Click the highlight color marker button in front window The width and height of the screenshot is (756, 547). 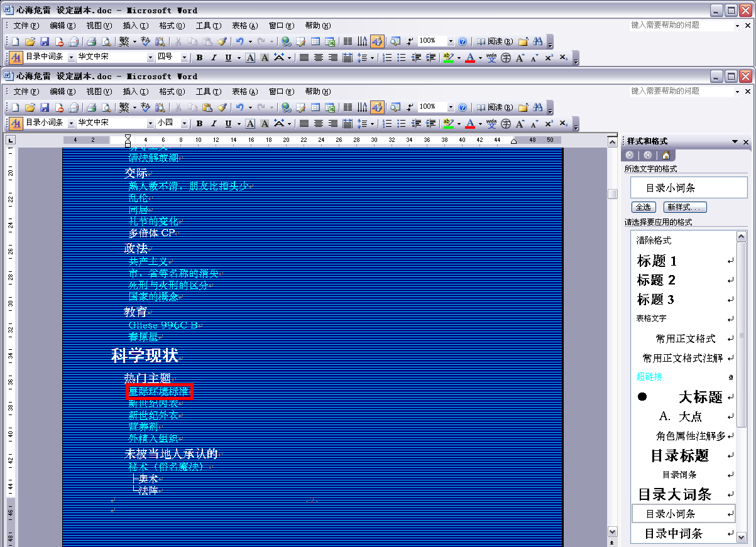point(448,124)
